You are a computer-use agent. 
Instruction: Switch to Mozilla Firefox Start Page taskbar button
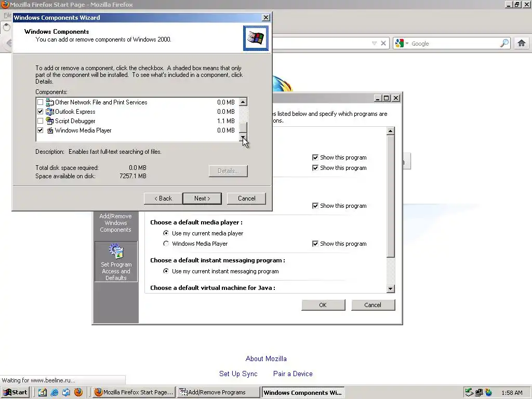click(x=134, y=392)
